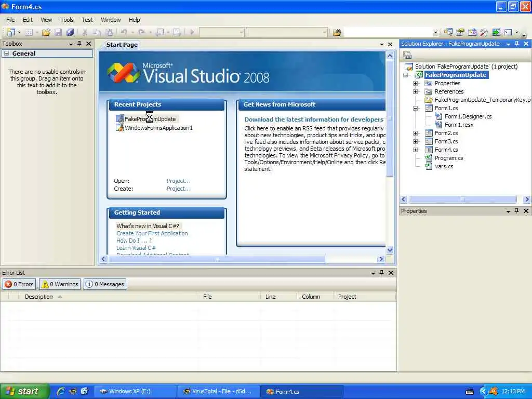Collapse the Form1.cs node
Image resolution: width=532 pixels, height=399 pixels.
(x=415, y=108)
